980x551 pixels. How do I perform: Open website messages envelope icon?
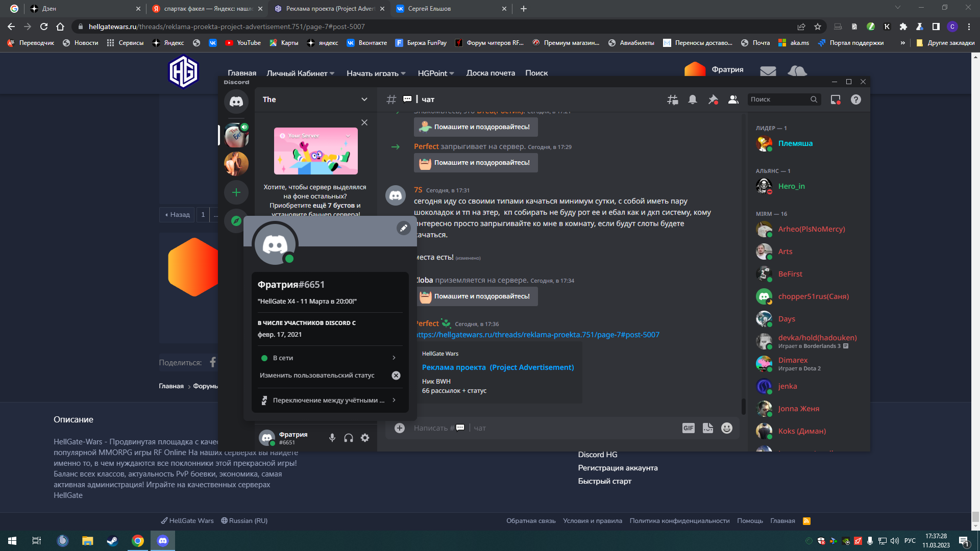tap(768, 71)
